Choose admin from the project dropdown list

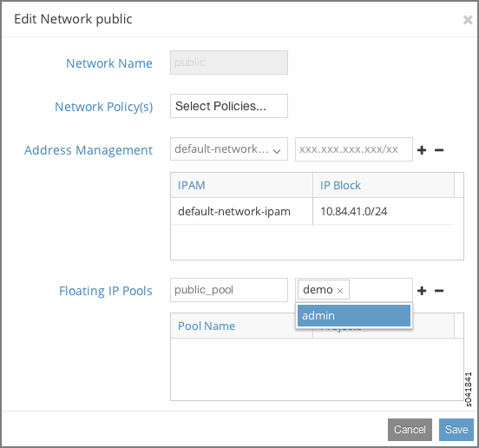click(354, 315)
